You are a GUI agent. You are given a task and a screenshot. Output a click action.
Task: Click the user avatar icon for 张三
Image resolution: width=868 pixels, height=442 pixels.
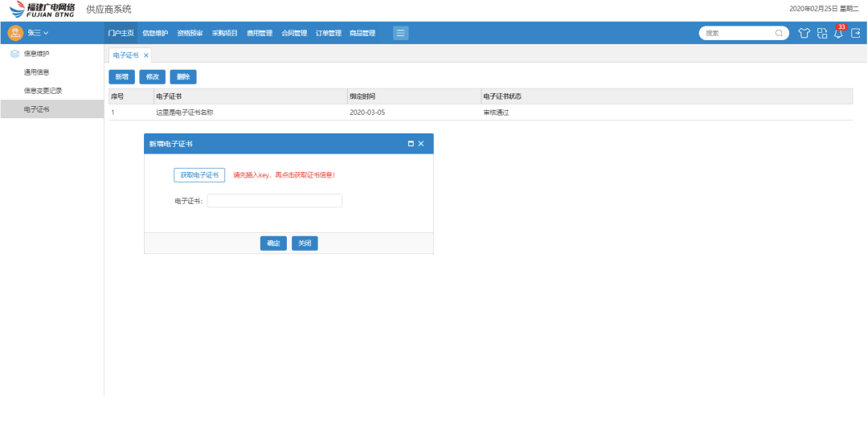15,33
